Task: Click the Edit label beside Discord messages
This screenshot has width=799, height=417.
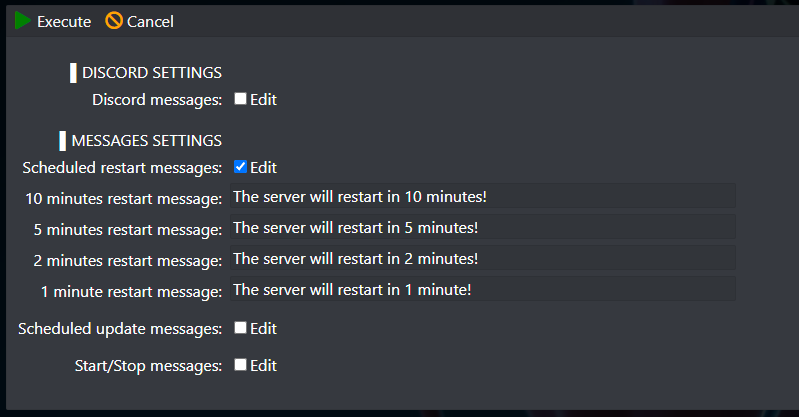Action: [x=263, y=99]
